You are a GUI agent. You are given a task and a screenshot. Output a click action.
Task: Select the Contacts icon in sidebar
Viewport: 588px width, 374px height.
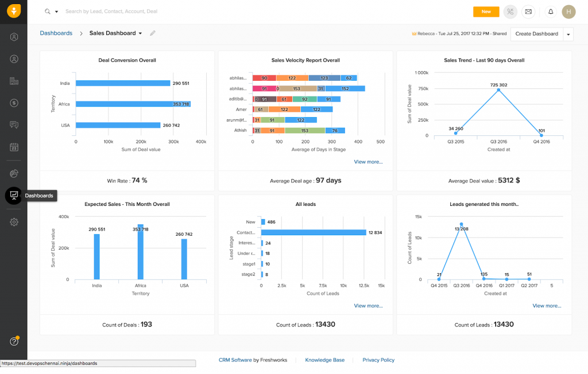[14, 59]
